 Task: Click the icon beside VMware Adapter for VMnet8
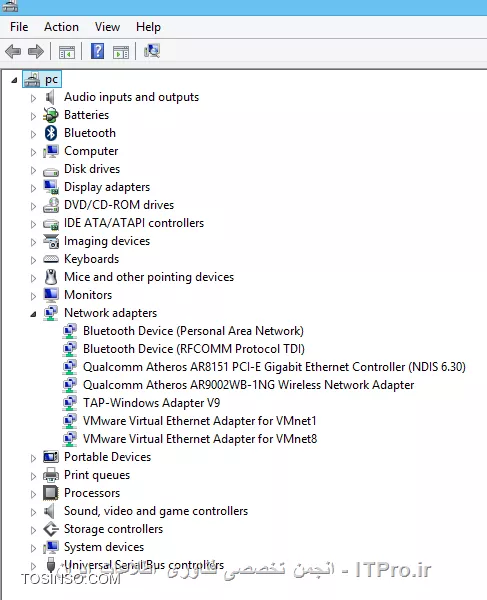pyautogui.click(x=70, y=439)
